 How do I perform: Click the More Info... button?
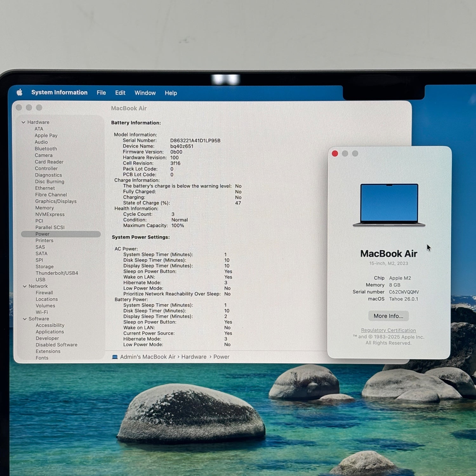pos(388,316)
